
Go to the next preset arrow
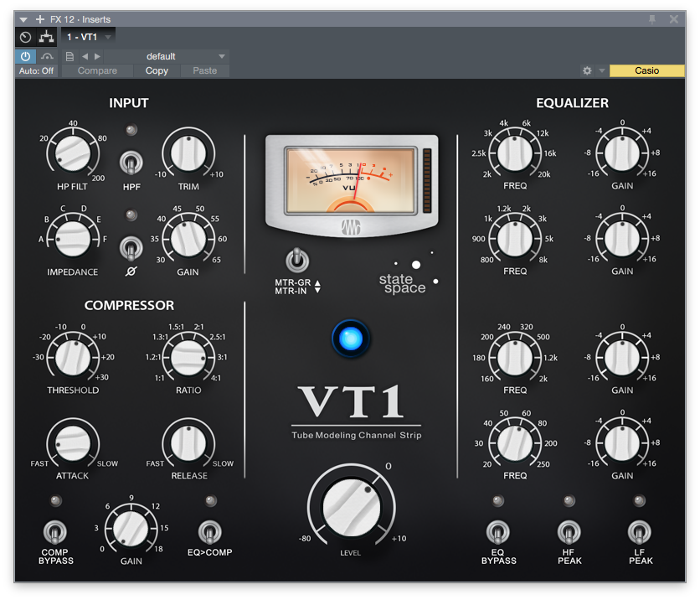pos(97,56)
